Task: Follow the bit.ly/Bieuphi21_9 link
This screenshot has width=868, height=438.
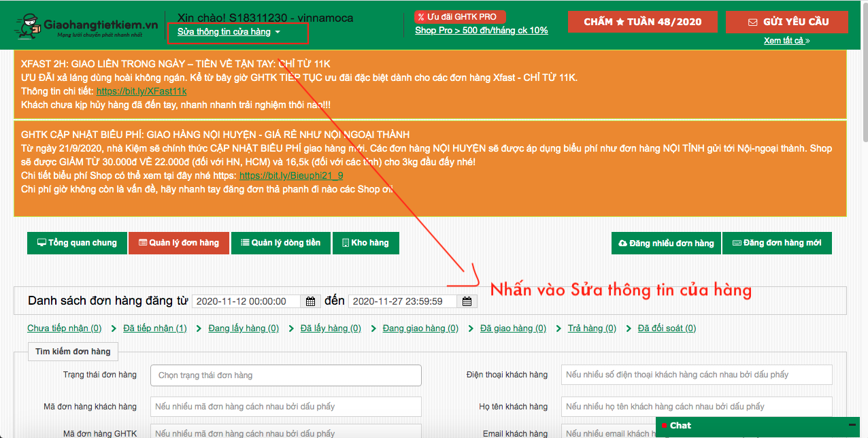Action: pyautogui.click(x=291, y=175)
